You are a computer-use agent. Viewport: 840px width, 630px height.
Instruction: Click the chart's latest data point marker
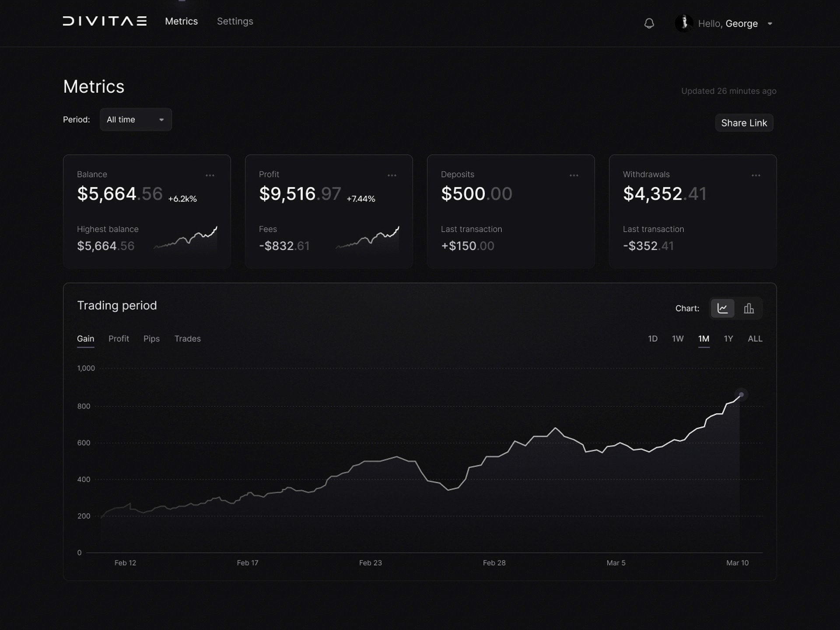741,395
